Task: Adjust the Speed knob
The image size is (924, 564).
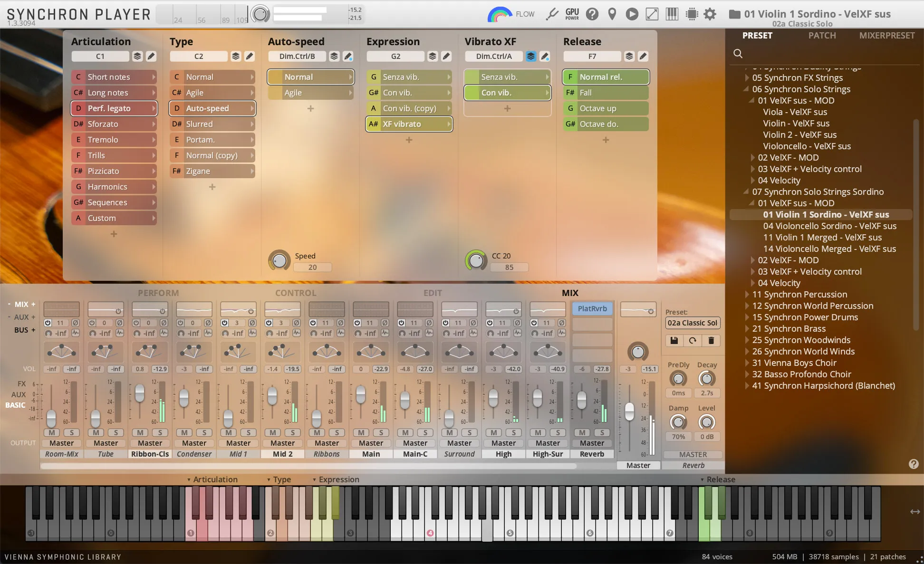Action: click(279, 260)
